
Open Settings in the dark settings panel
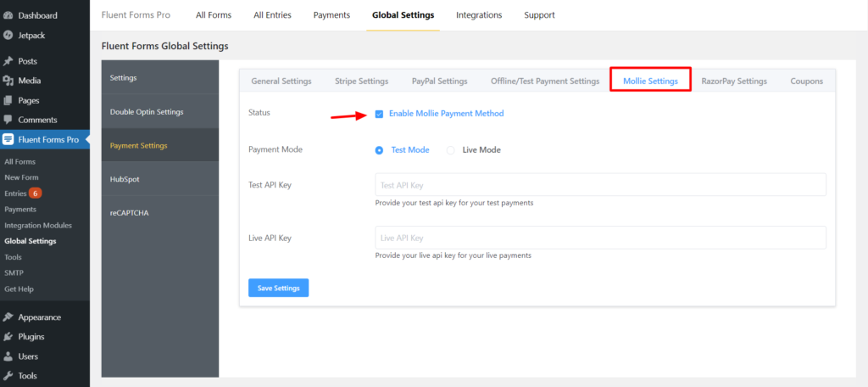[x=160, y=77]
